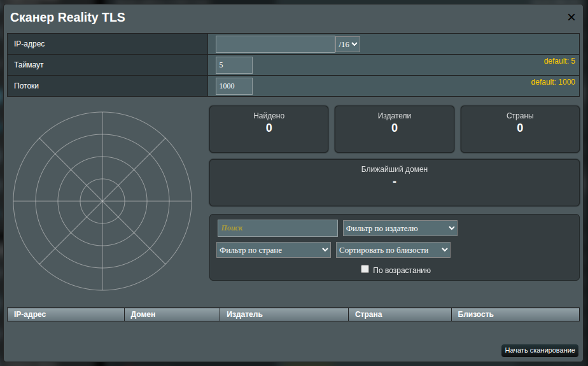Click the 'default: 5' hint text
This screenshot has width=588, height=366.
click(559, 60)
